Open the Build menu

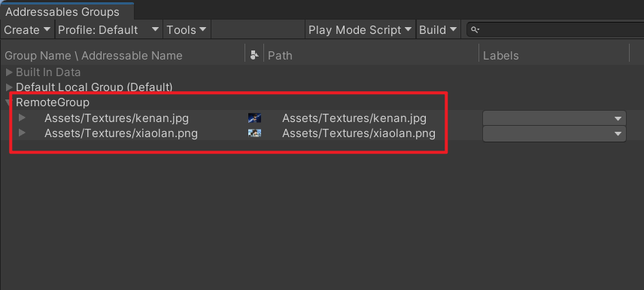(x=438, y=29)
